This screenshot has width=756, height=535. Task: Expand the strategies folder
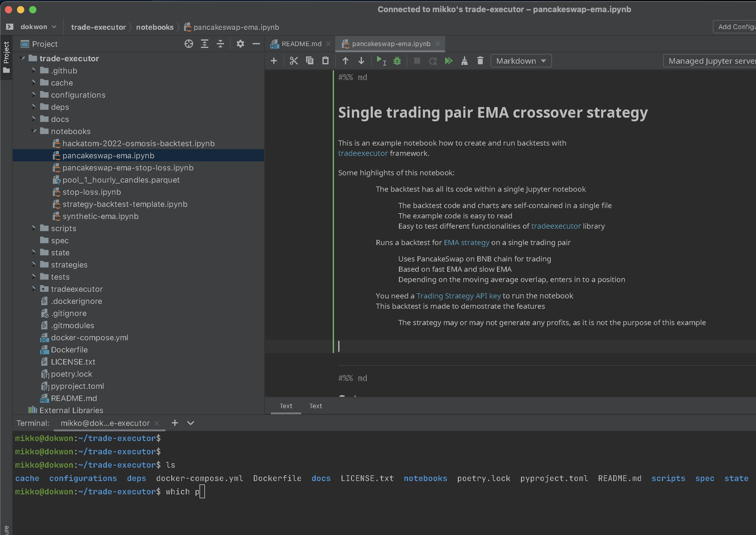[34, 264]
